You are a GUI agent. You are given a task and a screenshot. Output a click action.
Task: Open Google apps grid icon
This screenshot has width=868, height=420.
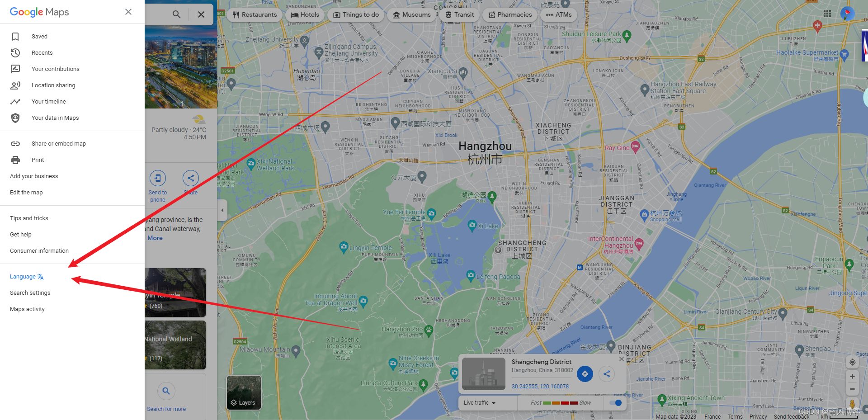click(x=827, y=14)
